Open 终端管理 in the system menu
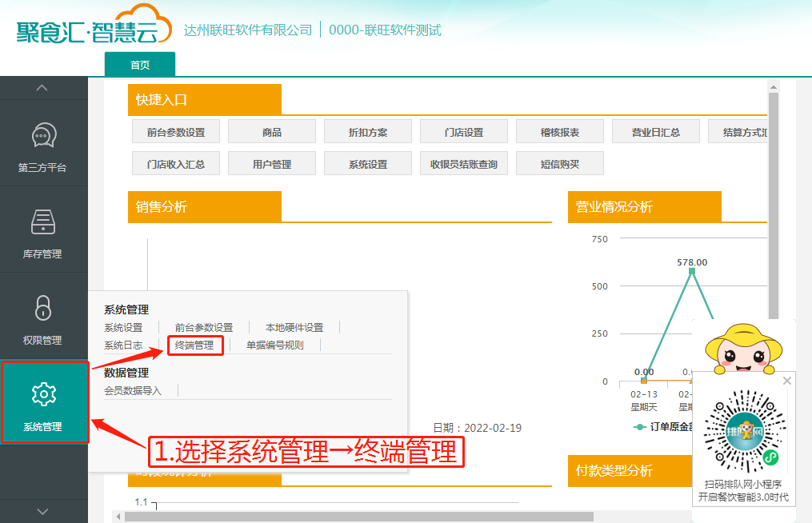Viewport: 812px width, 523px height. 194,345
